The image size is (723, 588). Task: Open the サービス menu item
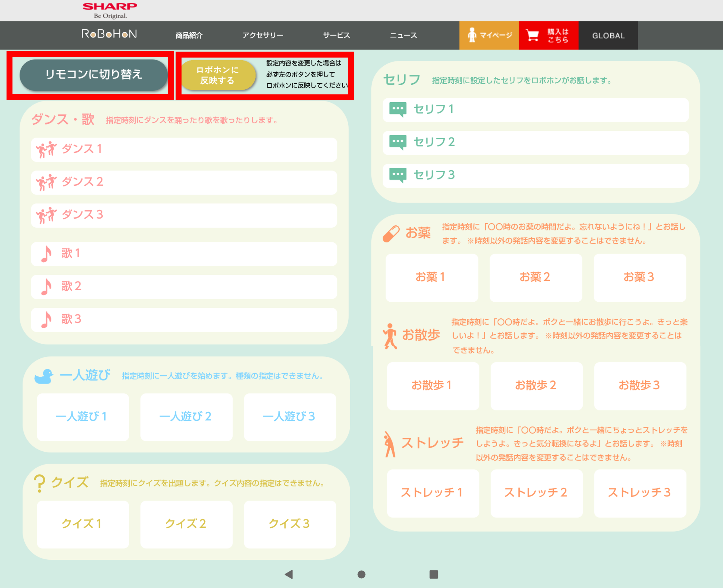(x=336, y=35)
